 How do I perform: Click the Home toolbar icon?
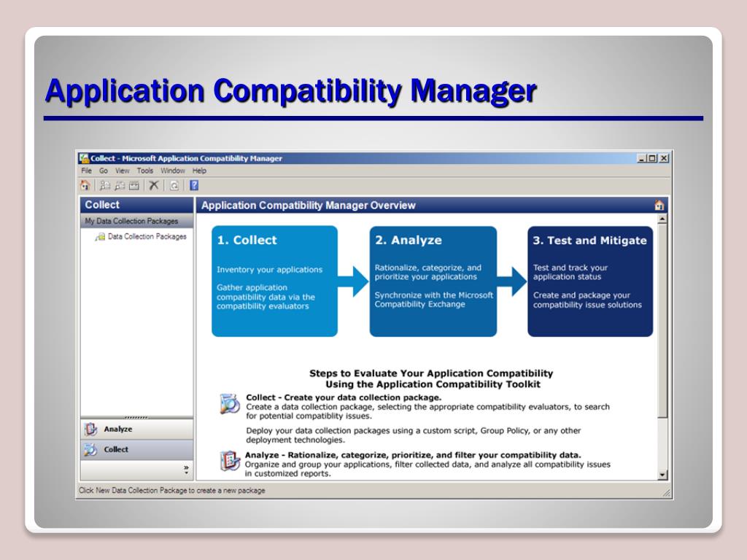85,185
